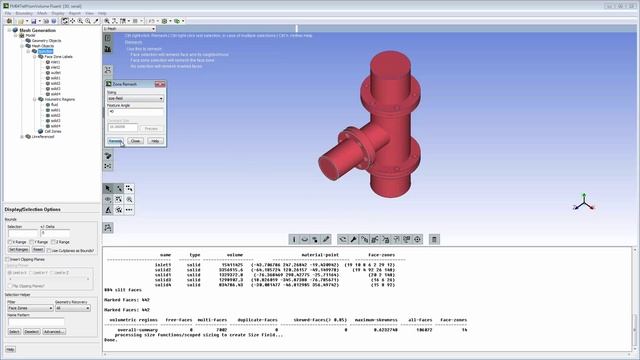
Task: Click the triangle measurement icon in the viewport palette
Action: 108,210
